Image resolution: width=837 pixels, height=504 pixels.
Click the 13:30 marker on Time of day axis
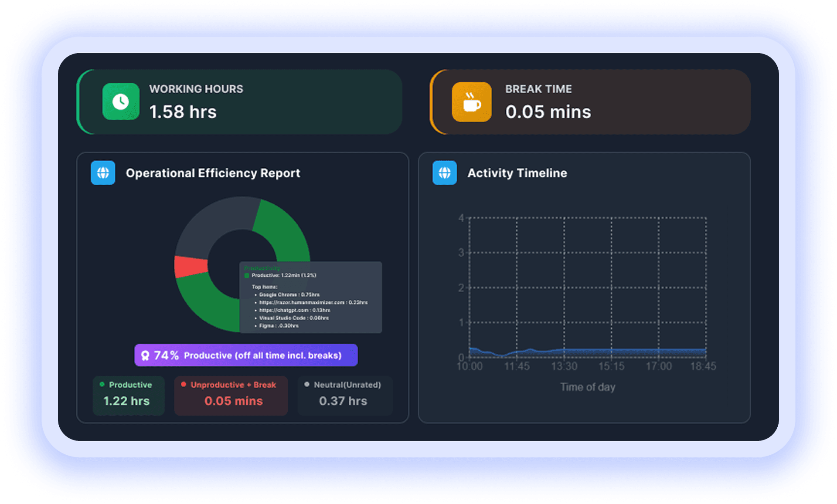(565, 366)
